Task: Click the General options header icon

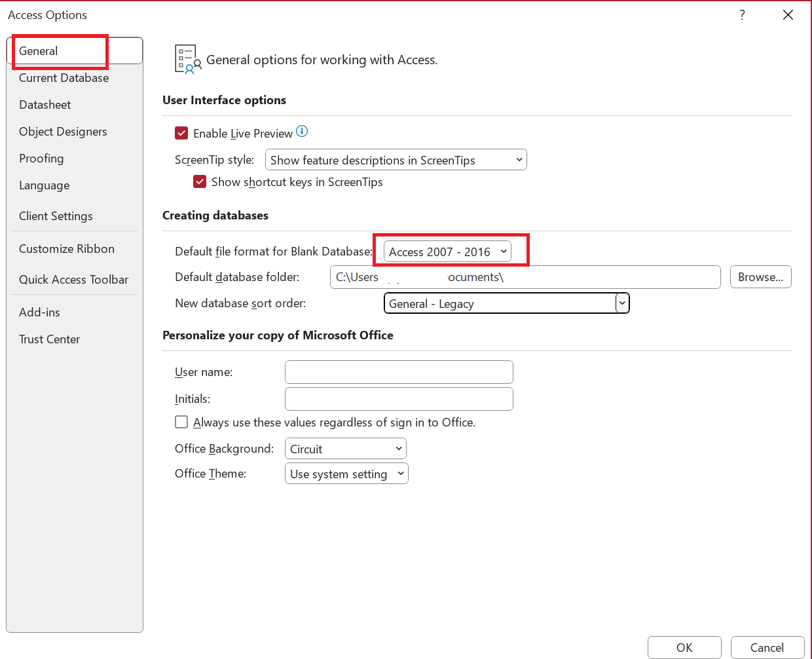Action: [188, 59]
